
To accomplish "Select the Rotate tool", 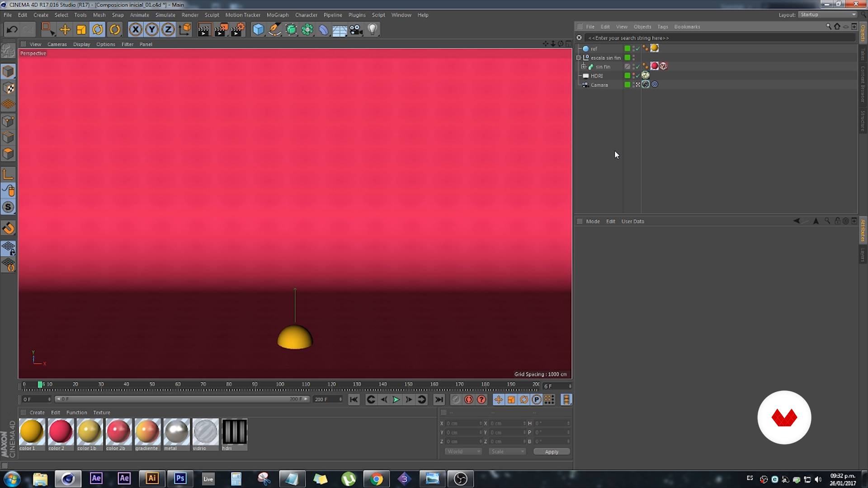I will click(98, 29).
